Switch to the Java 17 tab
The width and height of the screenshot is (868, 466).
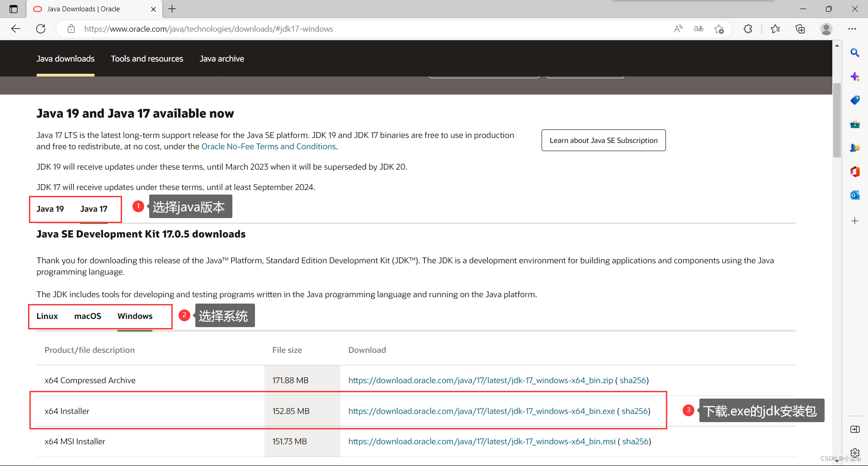(94, 209)
